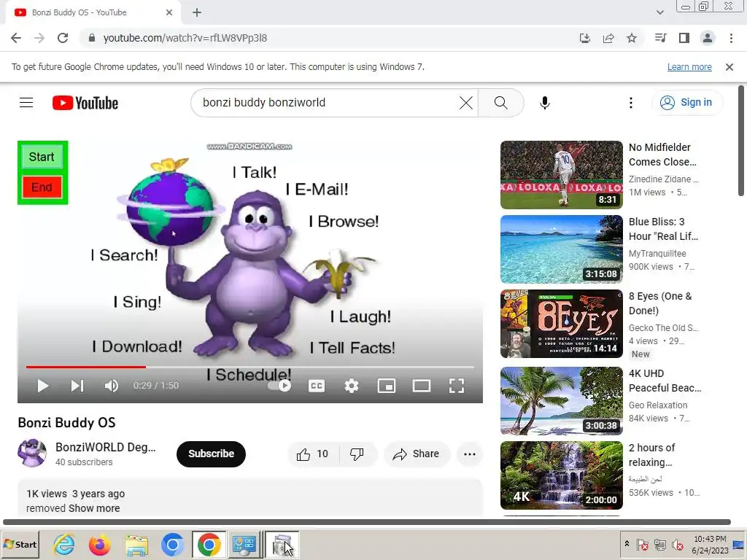Expand description with Show more
747x560 pixels.
[x=94, y=508]
